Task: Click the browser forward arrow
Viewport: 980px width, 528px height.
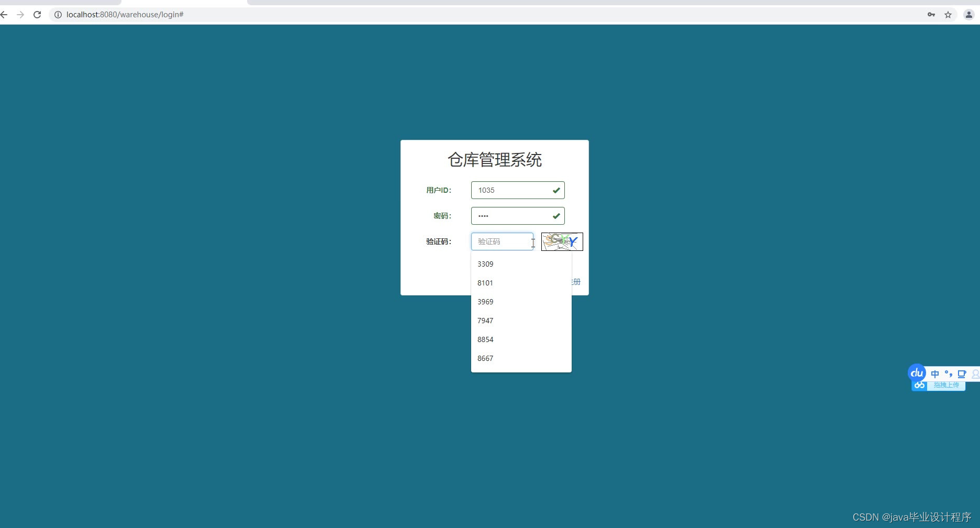Action: tap(20, 15)
